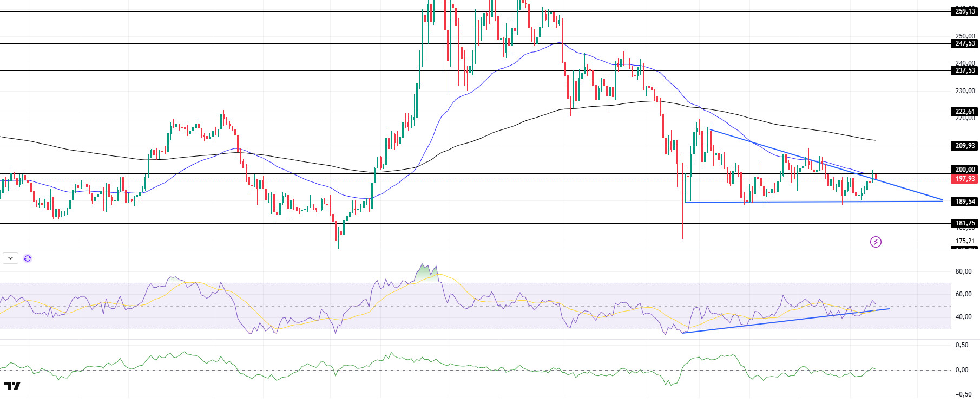This screenshot has width=980, height=402.
Task: Click the 0,50 oscillator axis value
Action: (962, 345)
